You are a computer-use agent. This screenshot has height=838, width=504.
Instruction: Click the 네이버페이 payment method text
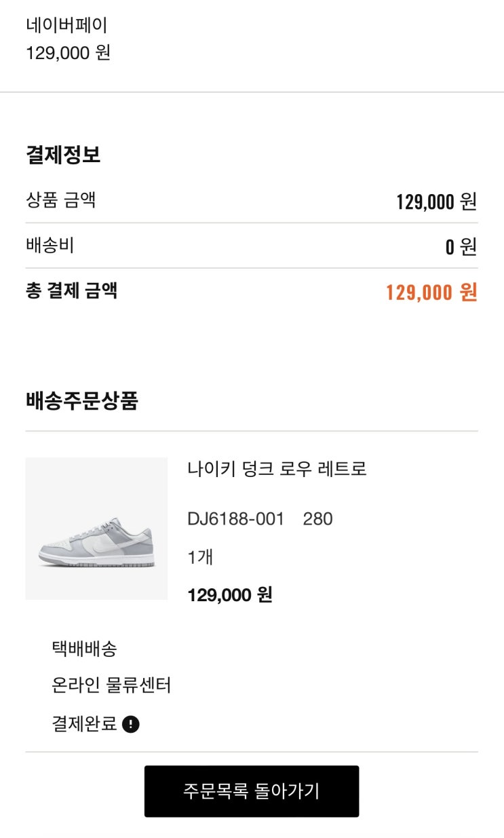[x=66, y=26]
